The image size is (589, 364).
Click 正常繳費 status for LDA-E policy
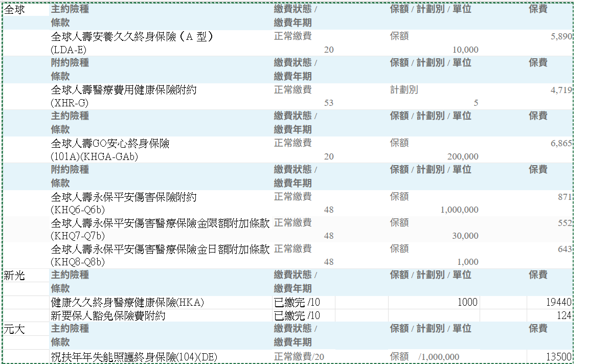pos(292,36)
